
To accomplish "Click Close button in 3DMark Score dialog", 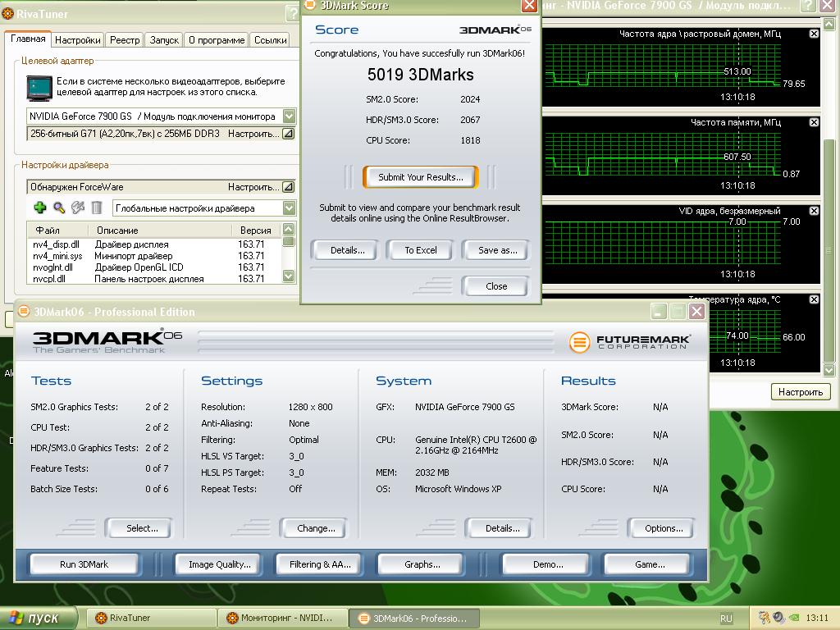I will click(496, 286).
